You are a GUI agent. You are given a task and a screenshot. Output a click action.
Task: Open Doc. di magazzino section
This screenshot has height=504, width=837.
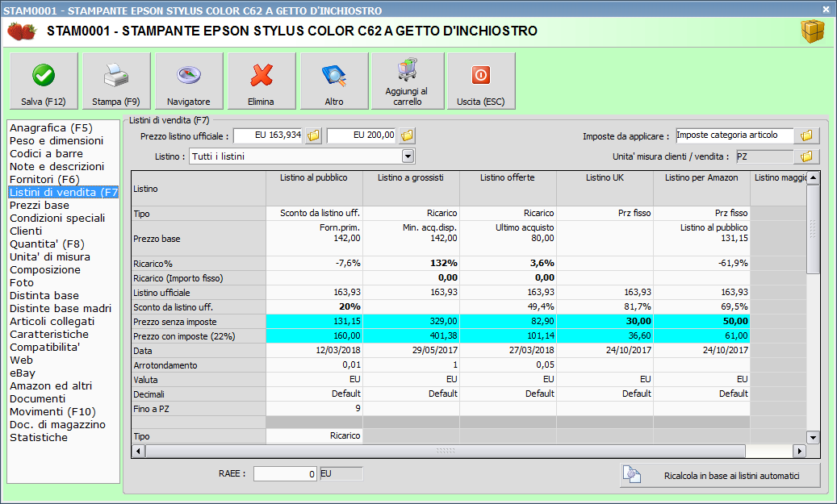tap(57, 424)
